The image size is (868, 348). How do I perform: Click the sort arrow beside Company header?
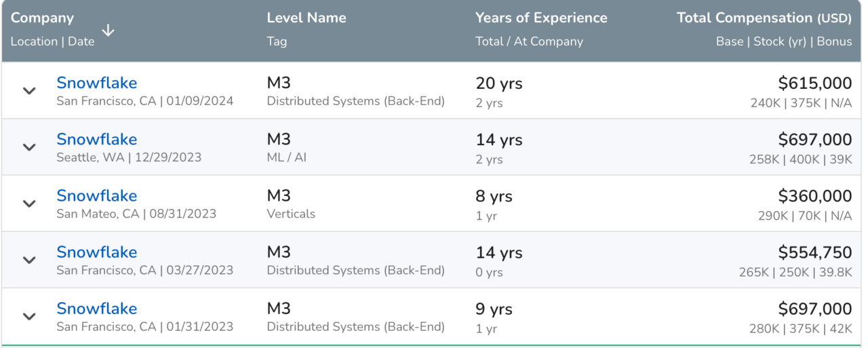pos(108,31)
